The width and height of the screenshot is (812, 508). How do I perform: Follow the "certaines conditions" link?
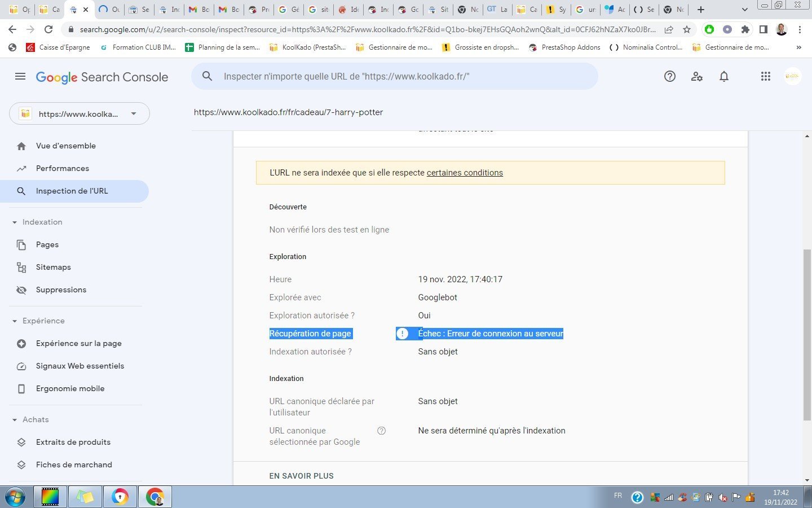click(x=465, y=173)
